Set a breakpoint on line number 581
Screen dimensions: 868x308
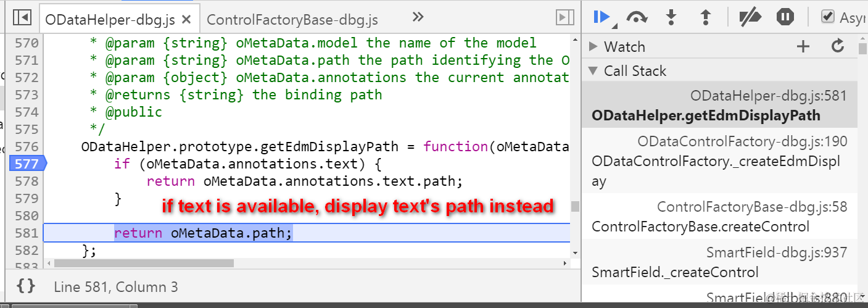pyautogui.click(x=26, y=233)
